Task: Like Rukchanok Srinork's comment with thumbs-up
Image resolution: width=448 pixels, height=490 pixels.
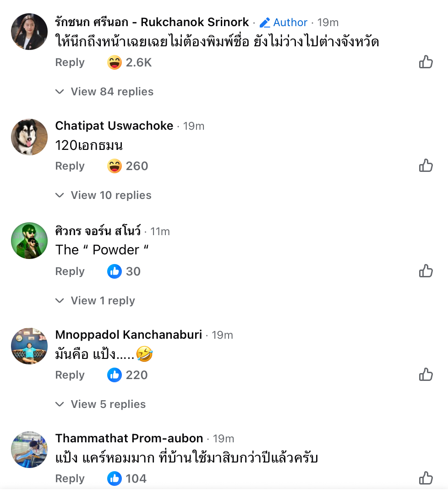Action: pyautogui.click(x=426, y=62)
